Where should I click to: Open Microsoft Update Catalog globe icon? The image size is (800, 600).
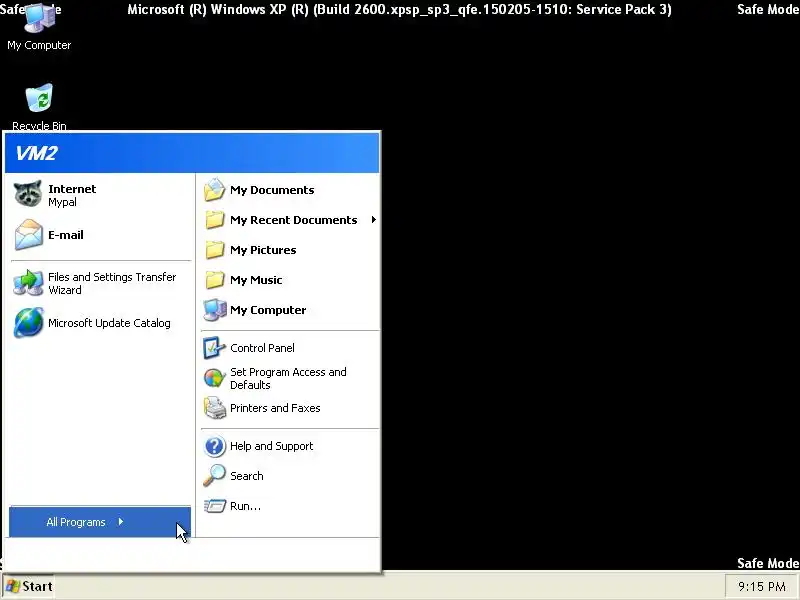pyautogui.click(x=29, y=322)
